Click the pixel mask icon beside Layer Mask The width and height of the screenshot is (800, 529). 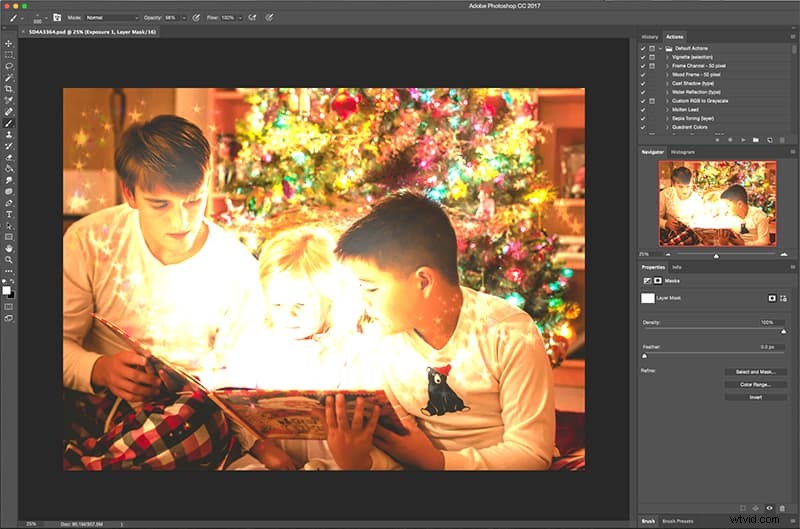pyautogui.click(x=772, y=298)
